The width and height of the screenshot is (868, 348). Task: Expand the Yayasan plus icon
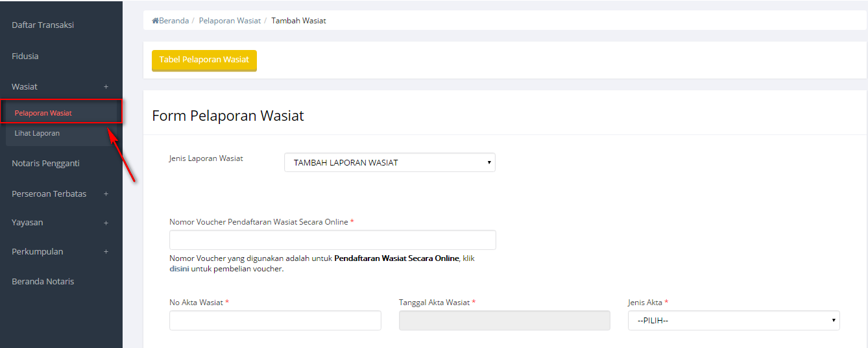point(106,223)
